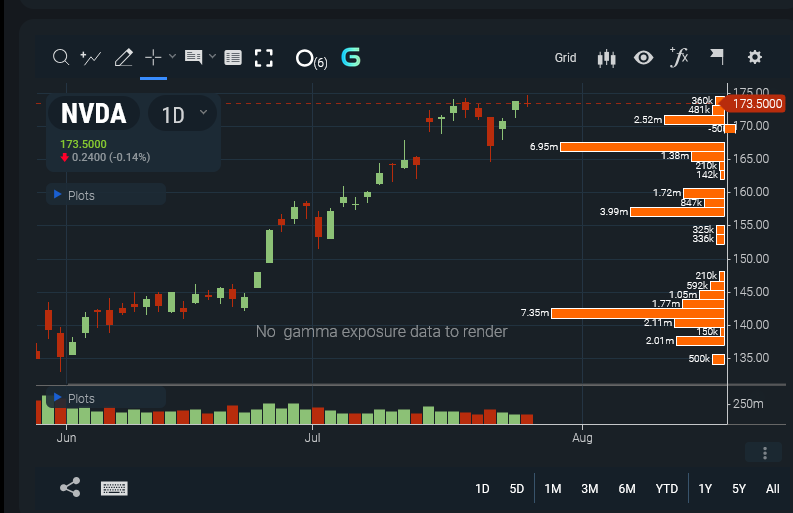Click the 2.52m open interest bar

click(x=694, y=120)
